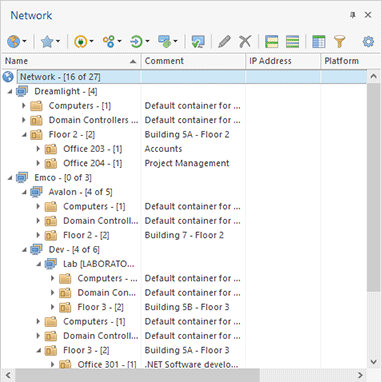
Task: Sort by the Name column header
Action: tap(71, 61)
